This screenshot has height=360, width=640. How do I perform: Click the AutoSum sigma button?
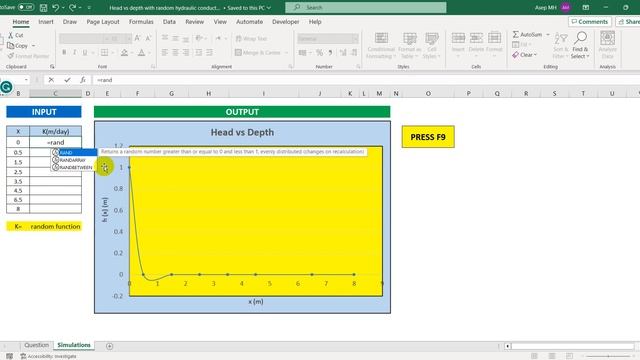(527, 35)
